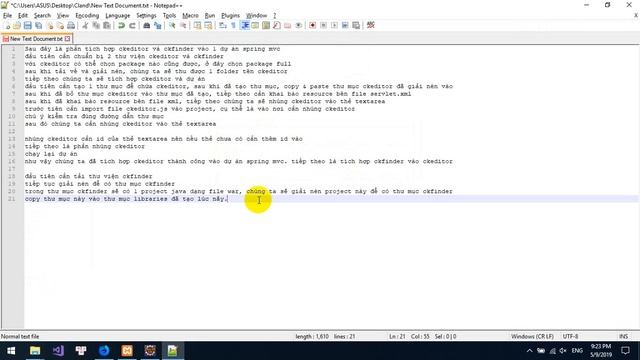Cut selection with the scissors icon

[x=85, y=26]
